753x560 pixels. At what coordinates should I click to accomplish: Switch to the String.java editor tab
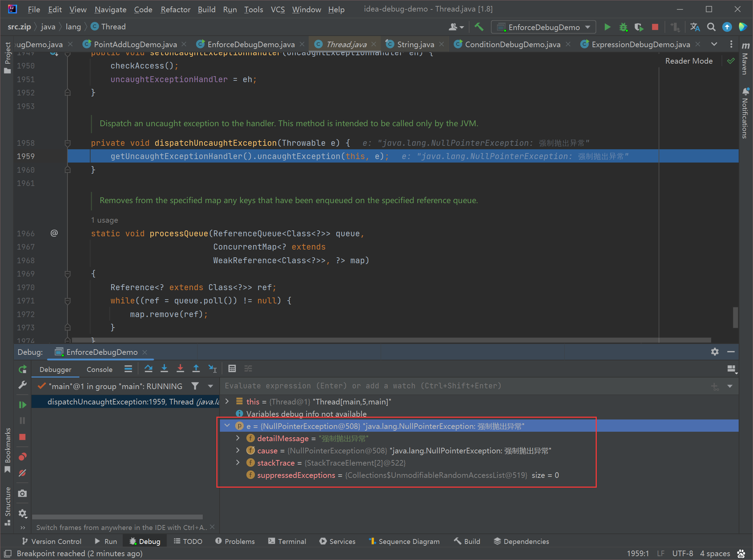coord(415,44)
